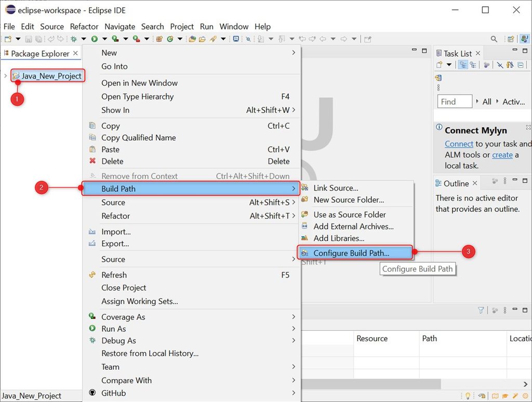Minimize the Task List view
532x402 pixels.
(515, 50)
